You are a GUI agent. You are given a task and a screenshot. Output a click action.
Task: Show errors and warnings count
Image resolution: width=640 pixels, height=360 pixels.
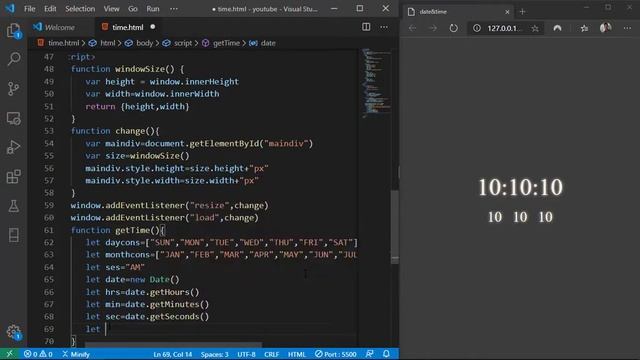point(38,354)
